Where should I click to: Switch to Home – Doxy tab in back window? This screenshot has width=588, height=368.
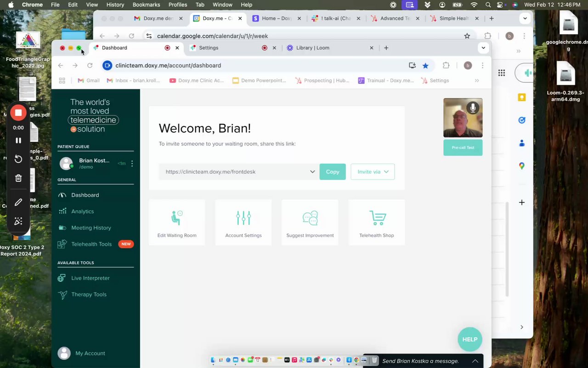click(x=277, y=18)
